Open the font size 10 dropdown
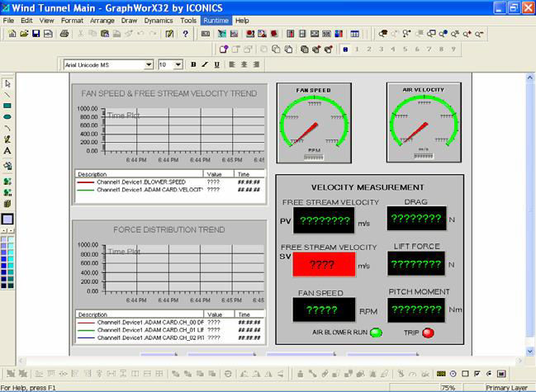 [178, 64]
